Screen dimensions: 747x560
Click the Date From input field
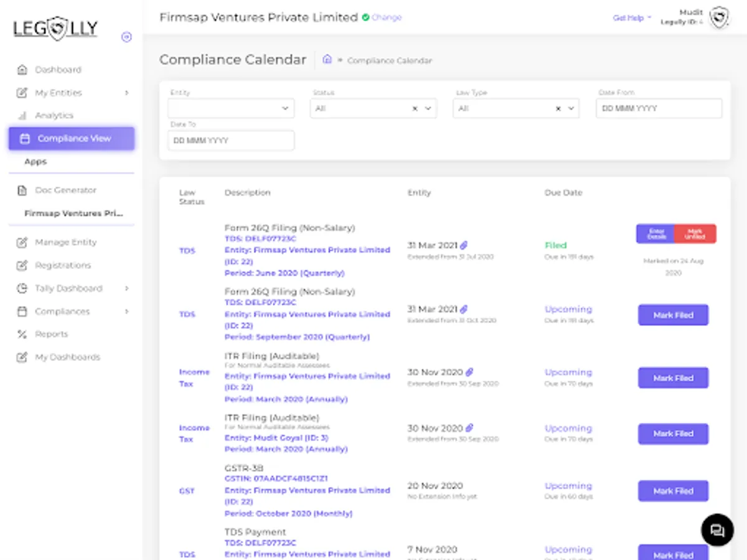click(659, 108)
